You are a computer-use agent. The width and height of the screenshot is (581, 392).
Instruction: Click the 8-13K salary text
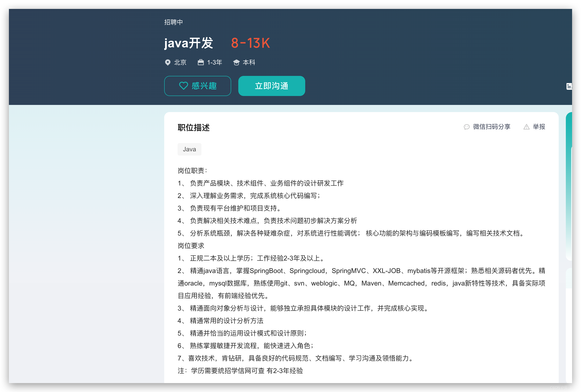251,43
